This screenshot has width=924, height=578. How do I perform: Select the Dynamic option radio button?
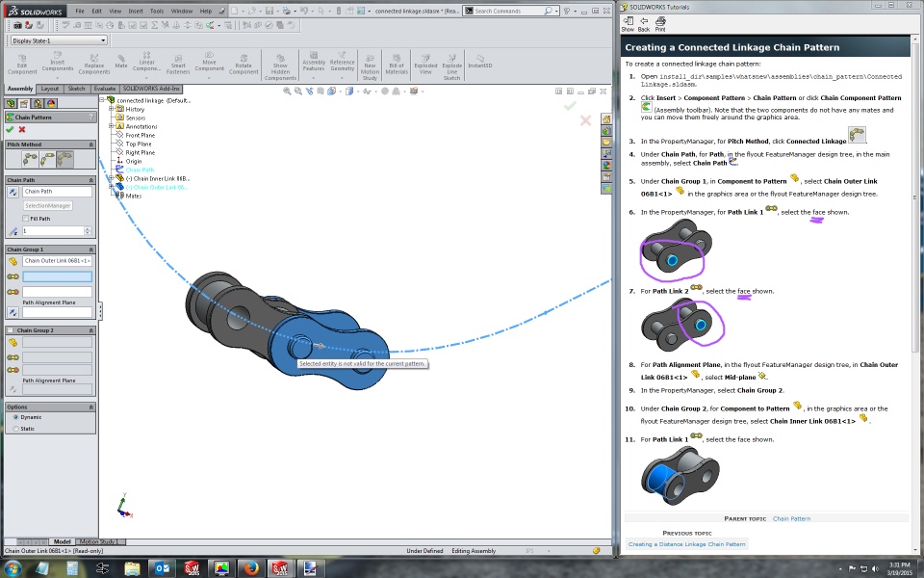pyautogui.click(x=16, y=417)
